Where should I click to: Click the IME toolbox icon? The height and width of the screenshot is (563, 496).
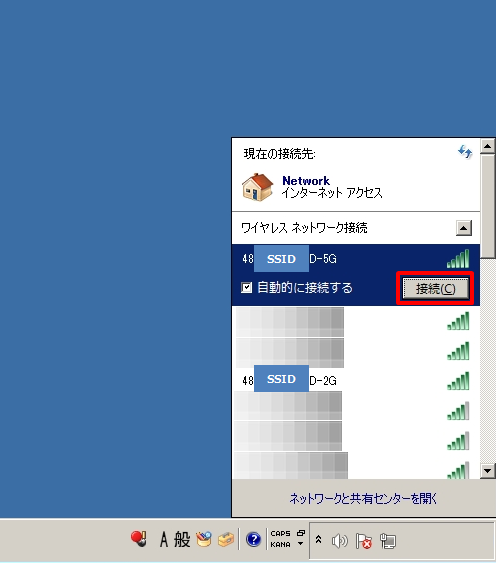(226, 539)
